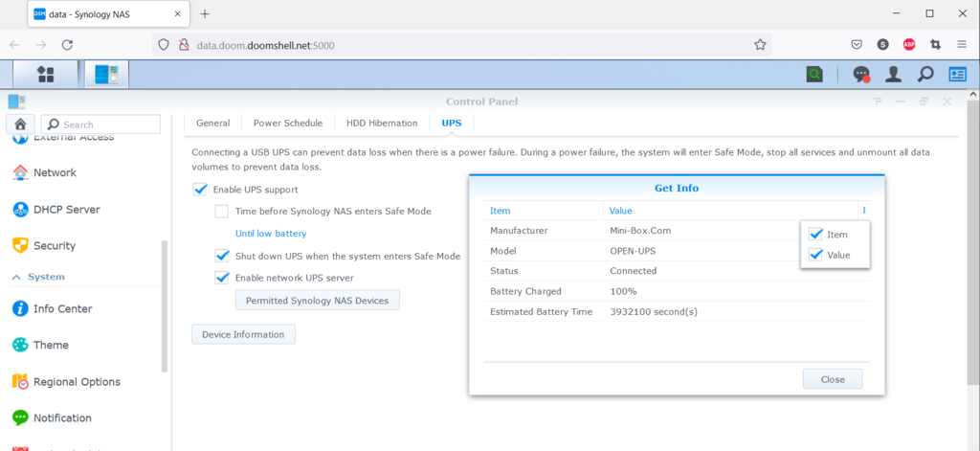Toggle the Enable UPS support checkbox
Viewport: 980px width, 451px height.
[x=200, y=190]
